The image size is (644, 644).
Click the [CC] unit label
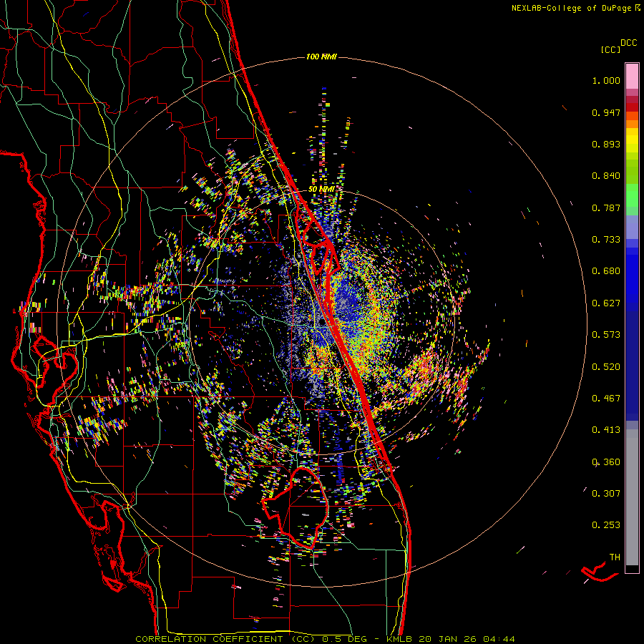pyautogui.click(x=610, y=49)
